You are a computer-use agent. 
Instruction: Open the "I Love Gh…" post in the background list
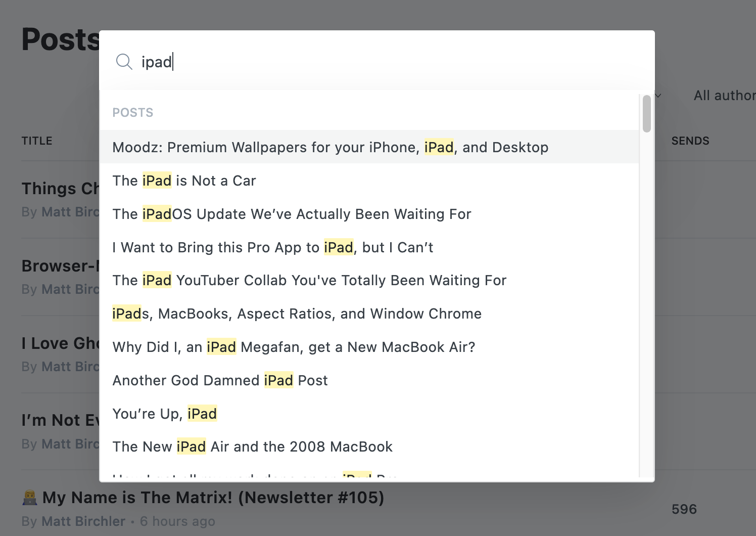61,343
